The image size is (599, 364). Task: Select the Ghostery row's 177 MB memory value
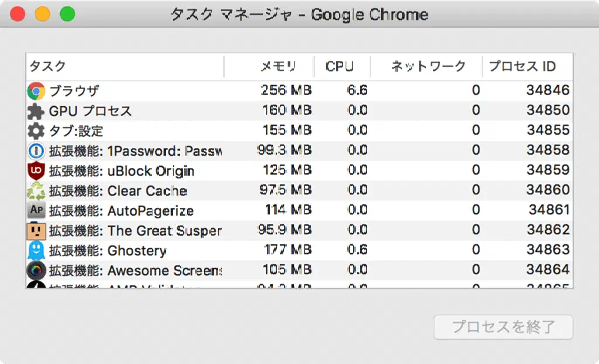click(x=286, y=250)
